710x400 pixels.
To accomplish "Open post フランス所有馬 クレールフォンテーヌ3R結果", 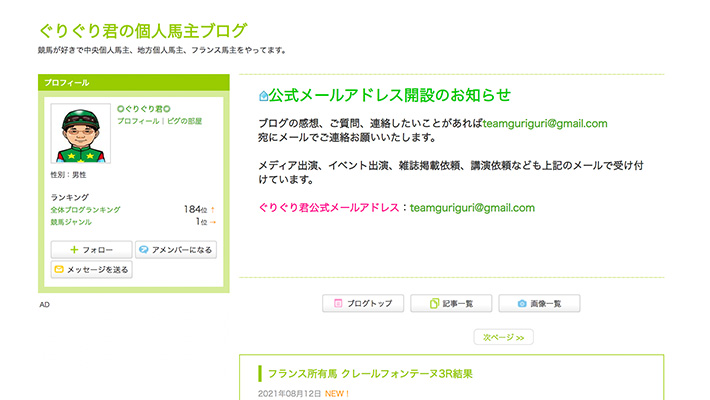I will click(370, 374).
